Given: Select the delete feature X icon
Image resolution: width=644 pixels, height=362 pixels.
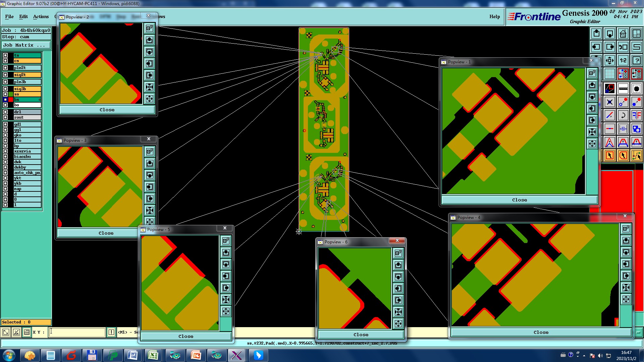Looking at the screenshot, I should click(x=610, y=102).
